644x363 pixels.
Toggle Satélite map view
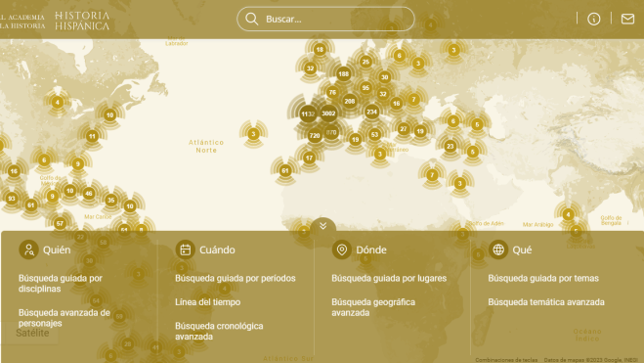click(32, 333)
